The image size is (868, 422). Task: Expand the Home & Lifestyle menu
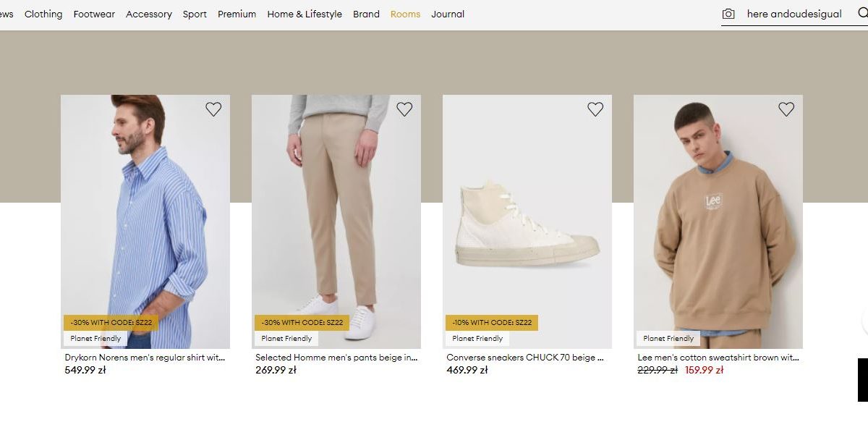coord(305,14)
